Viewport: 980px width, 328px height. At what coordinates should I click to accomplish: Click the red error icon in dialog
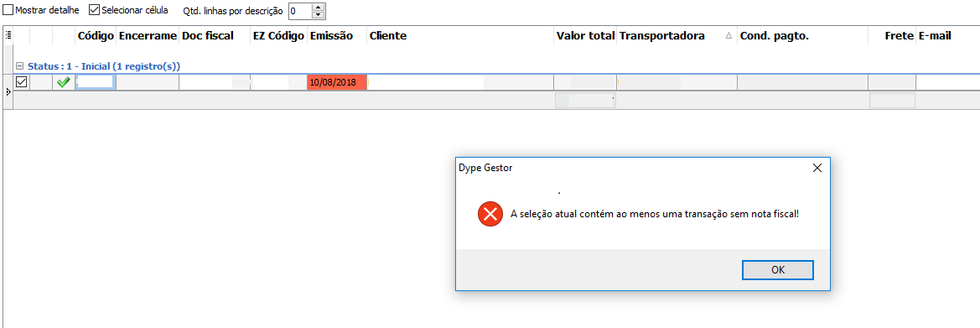coord(490,215)
